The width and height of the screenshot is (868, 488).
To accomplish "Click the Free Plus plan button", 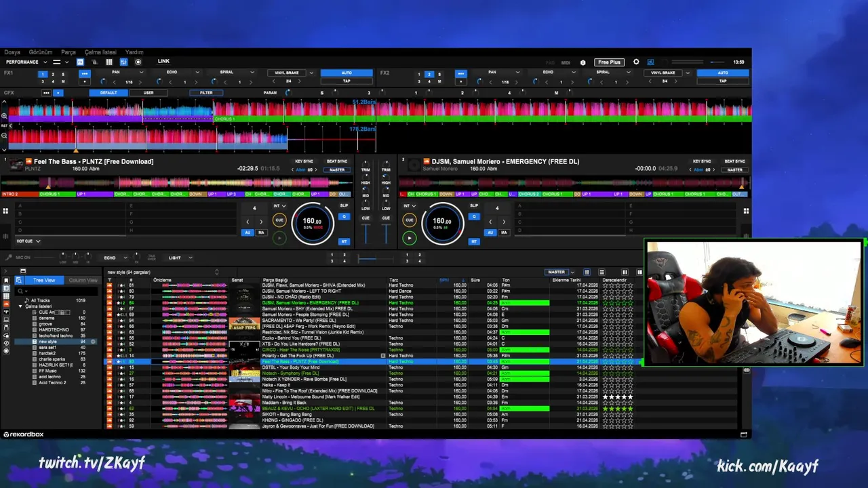I will [609, 62].
